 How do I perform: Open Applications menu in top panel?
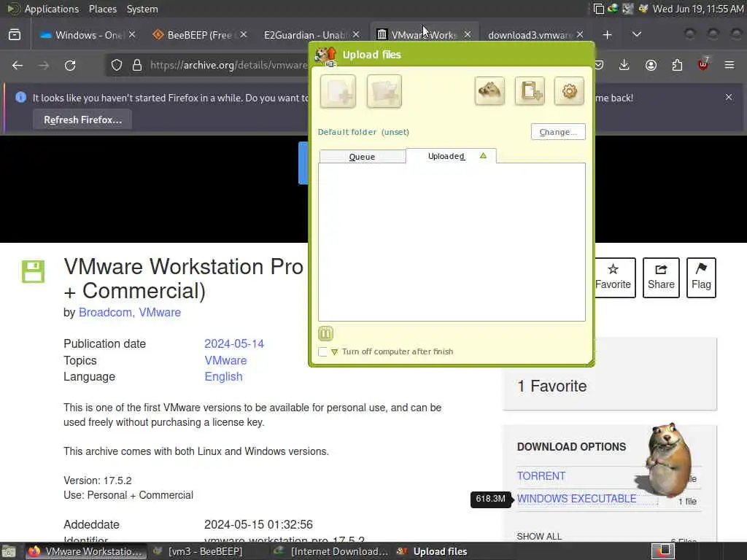52,9
